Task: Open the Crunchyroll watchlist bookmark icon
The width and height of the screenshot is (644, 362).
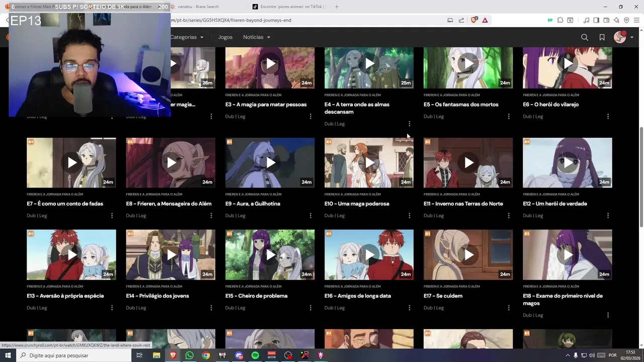Action: (602, 37)
